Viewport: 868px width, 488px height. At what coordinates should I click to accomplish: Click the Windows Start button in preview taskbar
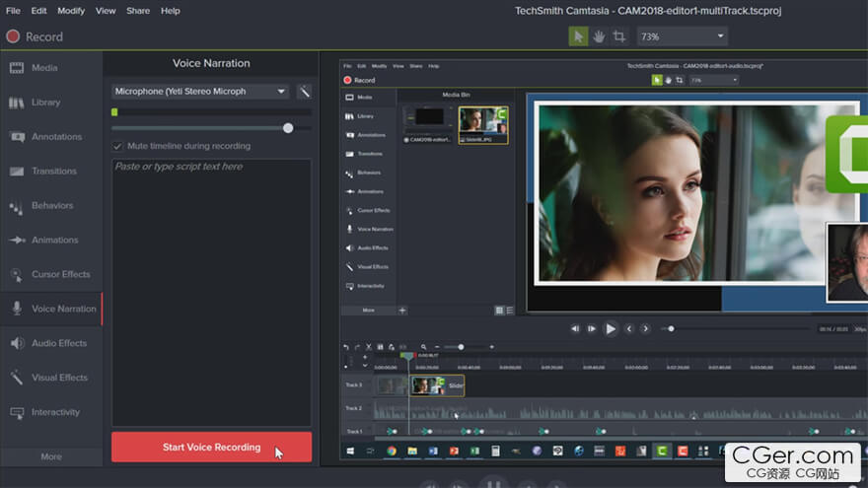350,452
